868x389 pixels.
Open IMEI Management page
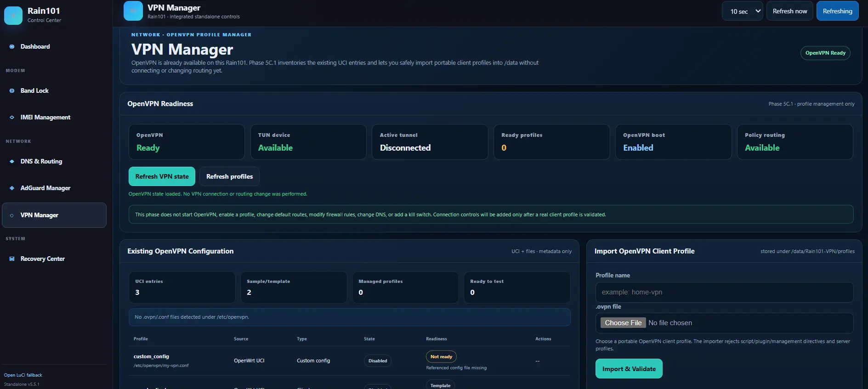tap(54, 118)
